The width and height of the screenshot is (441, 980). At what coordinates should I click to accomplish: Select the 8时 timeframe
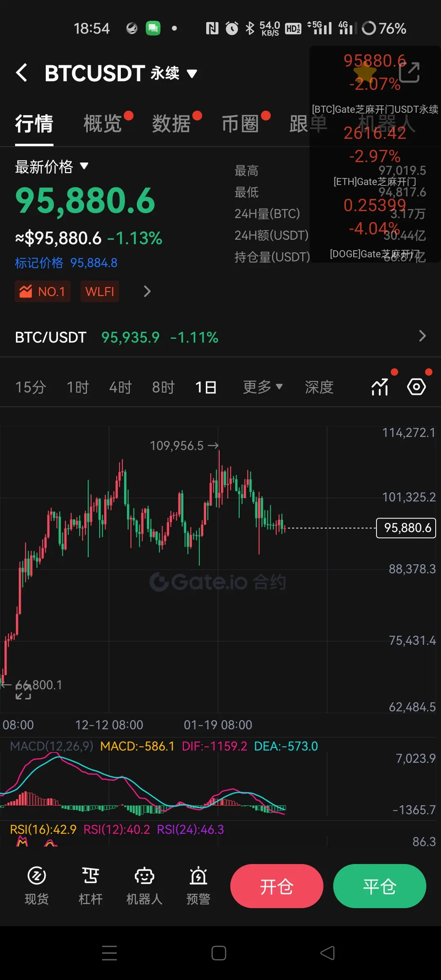tap(163, 387)
